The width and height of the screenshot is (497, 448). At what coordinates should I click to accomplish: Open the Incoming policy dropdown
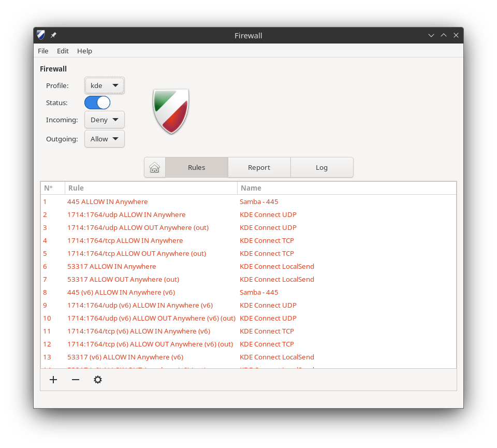[x=104, y=120]
